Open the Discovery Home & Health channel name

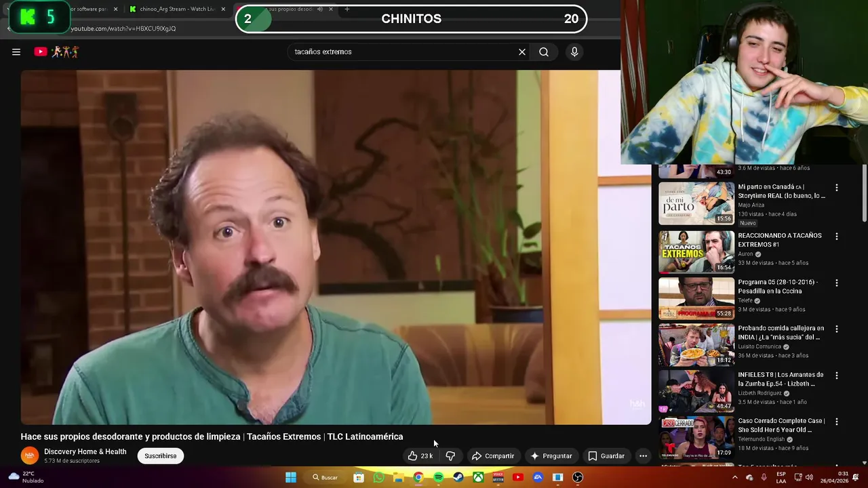pyautogui.click(x=85, y=451)
